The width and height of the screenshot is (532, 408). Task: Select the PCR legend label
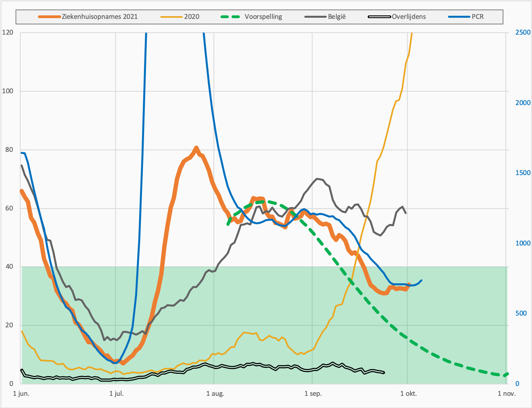pos(478,17)
